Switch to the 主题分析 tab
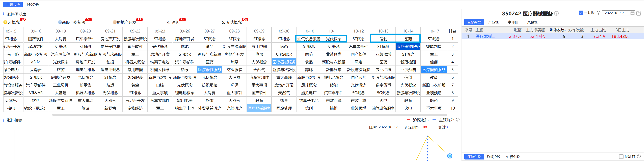 pos(13,5)
